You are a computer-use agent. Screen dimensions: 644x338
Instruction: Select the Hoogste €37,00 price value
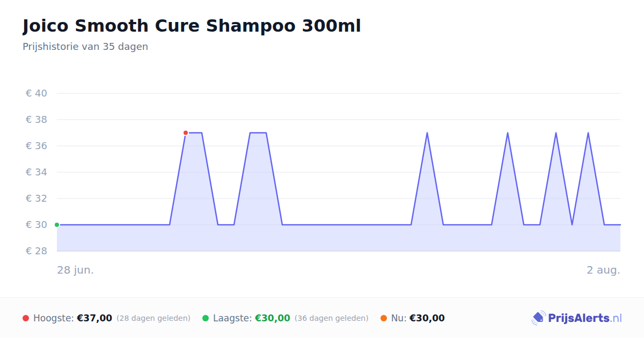click(94, 318)
